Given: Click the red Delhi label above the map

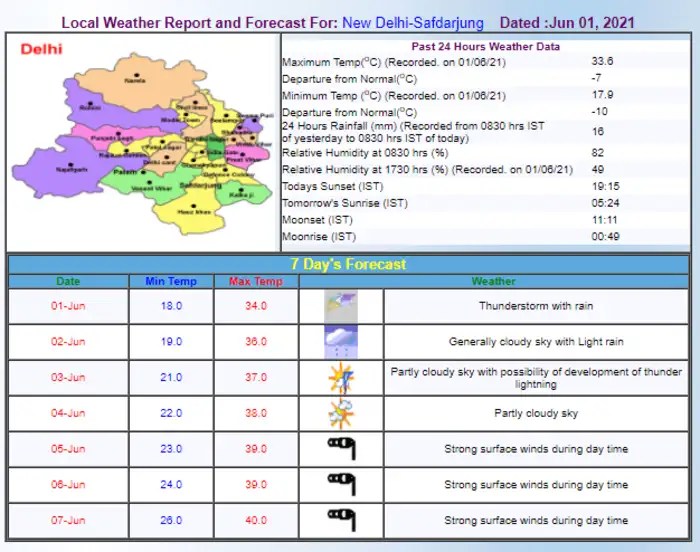Looking at the screenshot, I should 41,48.
